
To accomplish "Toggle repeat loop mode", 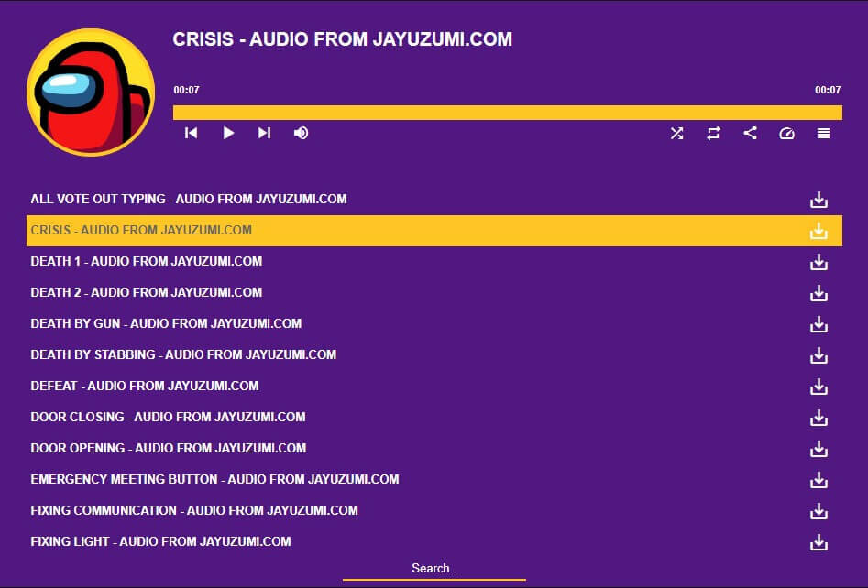I will click(x=713, y=134).
